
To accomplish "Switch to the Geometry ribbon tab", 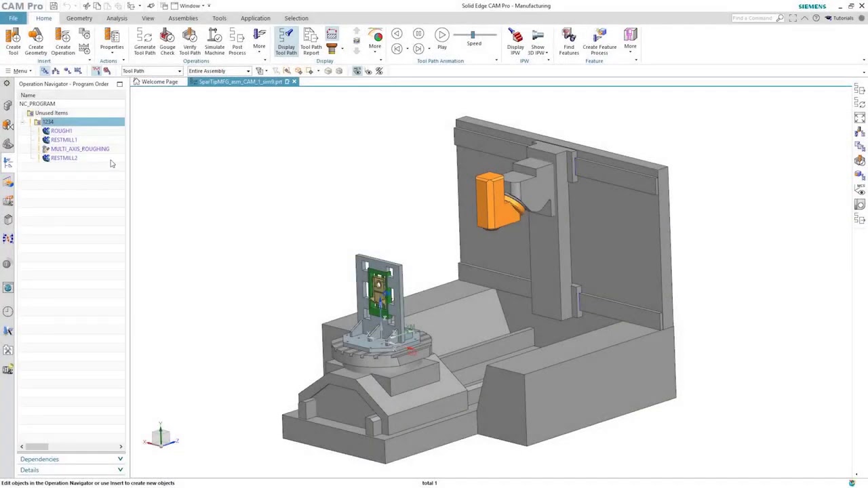I will (79, 18).
